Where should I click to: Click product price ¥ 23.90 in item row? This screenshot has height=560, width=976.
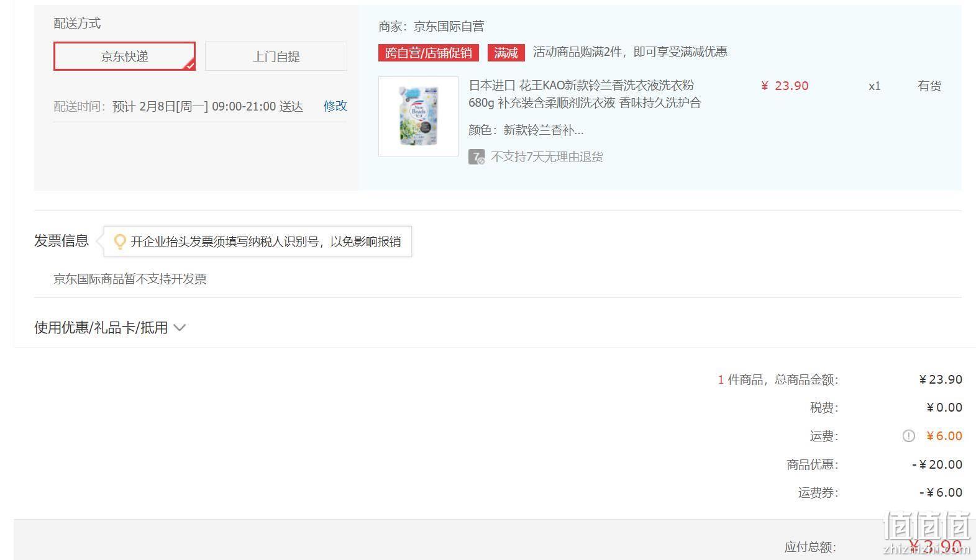click(785, 86)
